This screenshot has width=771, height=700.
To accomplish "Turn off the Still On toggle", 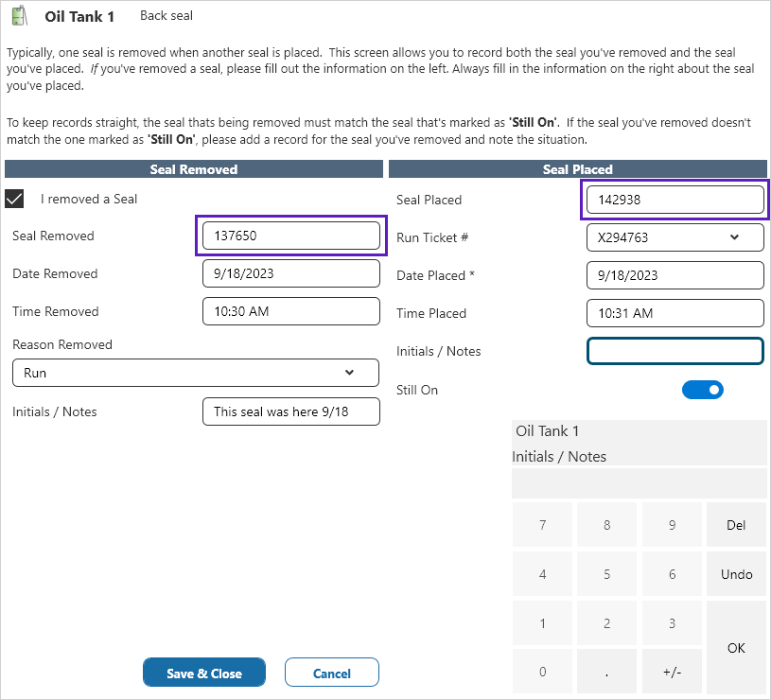I will [703, 390].
